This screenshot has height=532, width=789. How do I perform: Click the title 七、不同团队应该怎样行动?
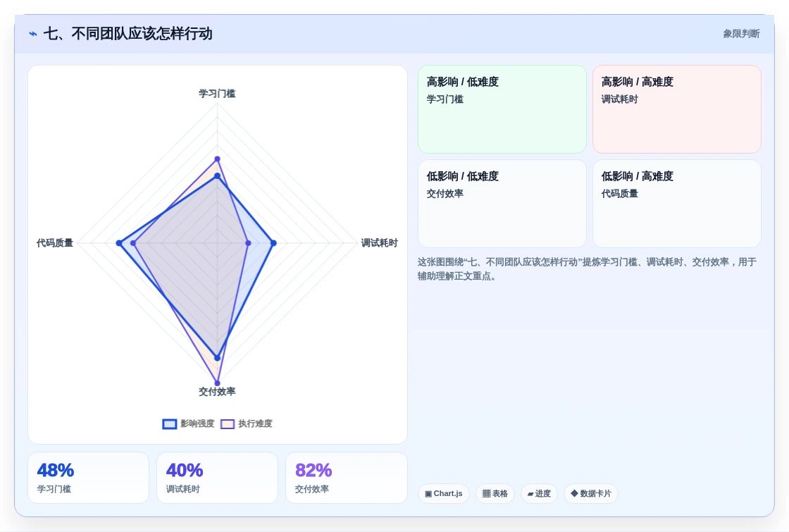point(128,34)
